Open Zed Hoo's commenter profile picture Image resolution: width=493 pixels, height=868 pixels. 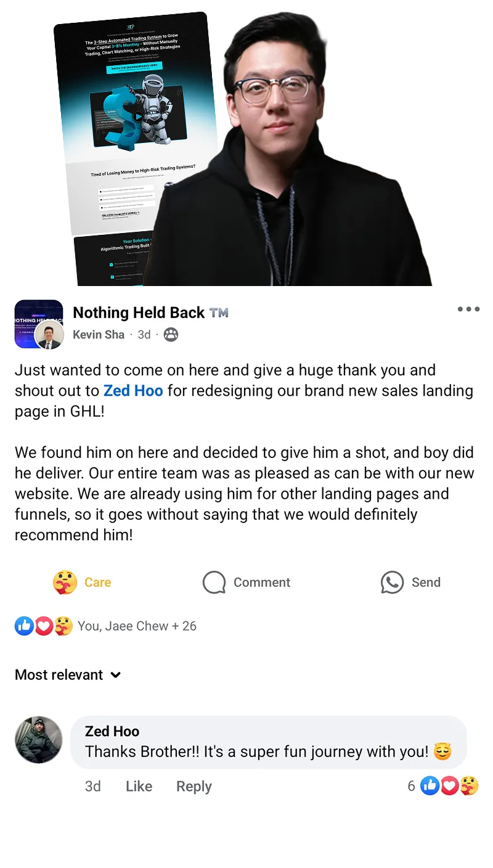39,740
